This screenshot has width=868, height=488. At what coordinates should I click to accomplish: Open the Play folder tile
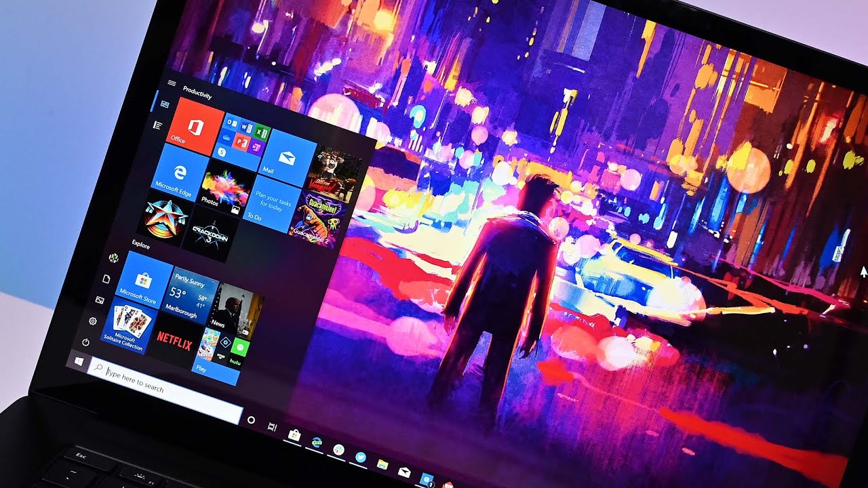(x=220, y=355)
